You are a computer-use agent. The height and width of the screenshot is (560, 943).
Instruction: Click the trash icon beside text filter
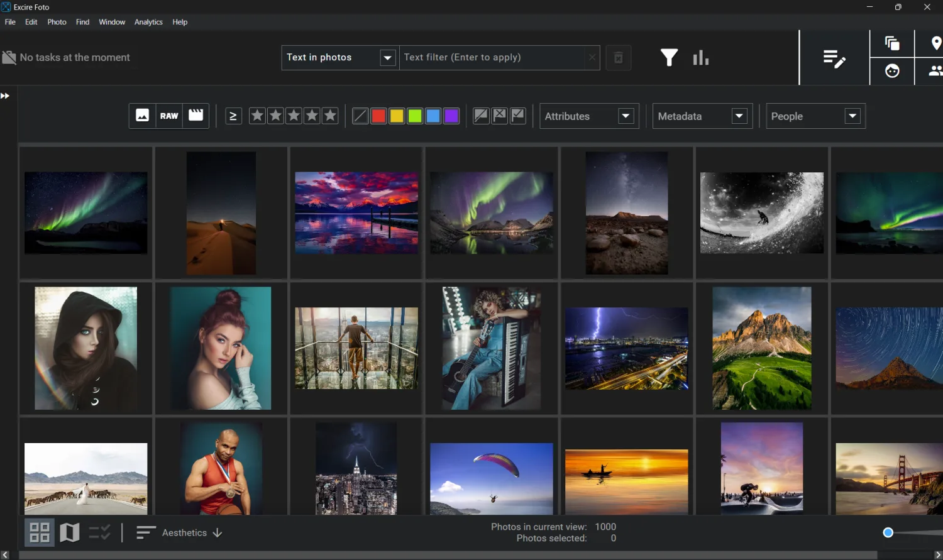click(x=619, y=58)
